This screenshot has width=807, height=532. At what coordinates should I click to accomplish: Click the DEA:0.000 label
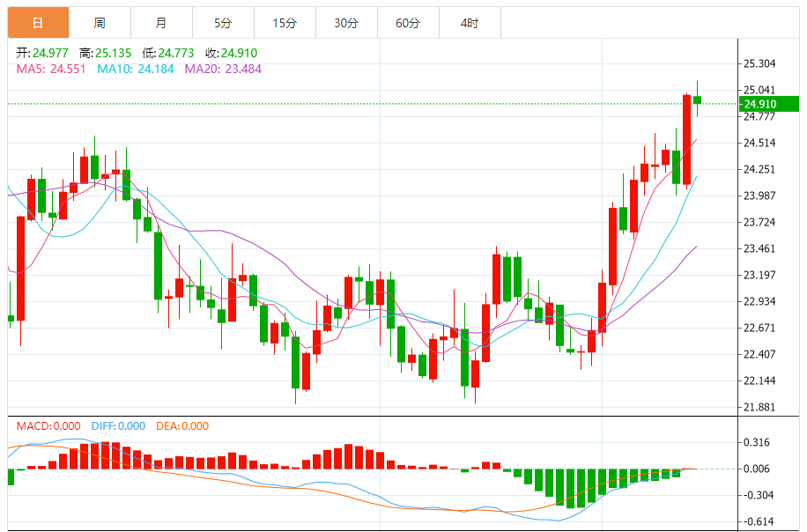coord(182,426)
